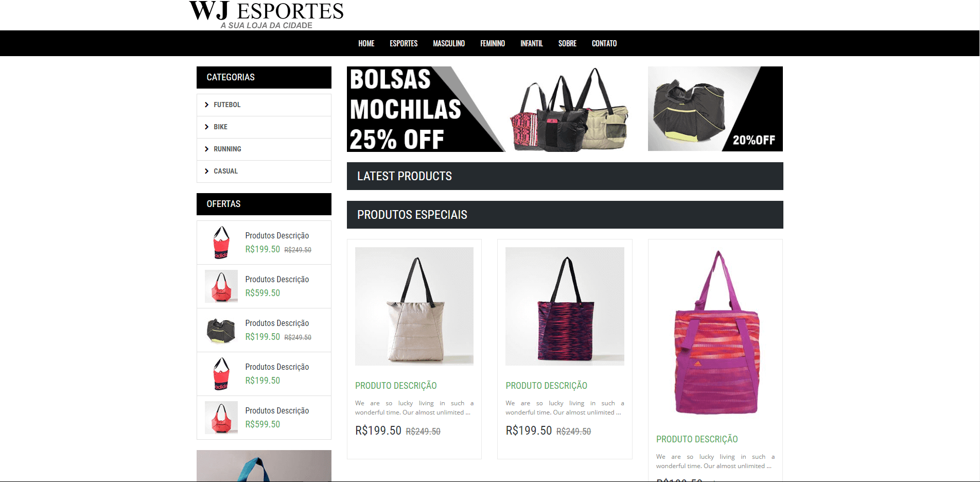This screenshot has width=980, height=482.
Task: Expand the Futebol category chevron
Action: (206, 105)
